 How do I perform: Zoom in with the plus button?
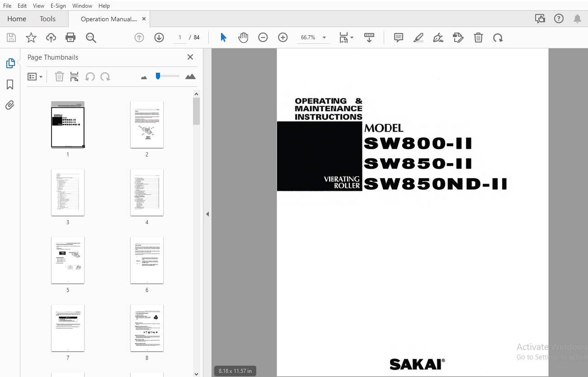pos(283,38)
